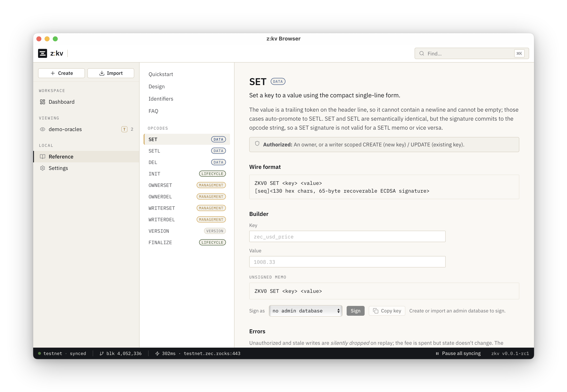Click the Import button

(x=111, y=73)
